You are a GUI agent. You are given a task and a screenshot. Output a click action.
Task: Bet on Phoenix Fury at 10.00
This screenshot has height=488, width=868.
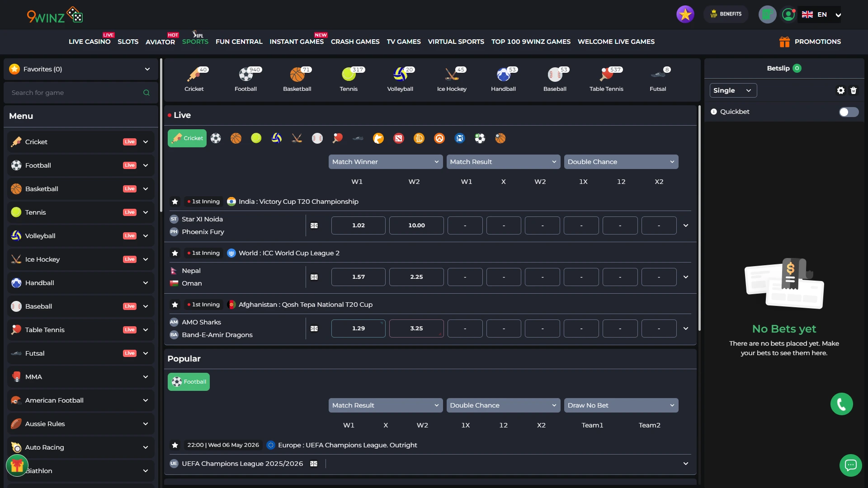[416, 225]
